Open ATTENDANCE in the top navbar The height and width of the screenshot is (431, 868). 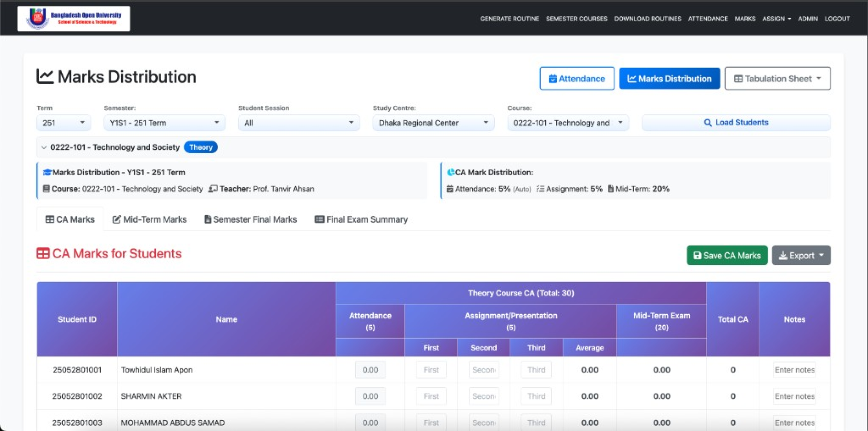tap(708, 19)
